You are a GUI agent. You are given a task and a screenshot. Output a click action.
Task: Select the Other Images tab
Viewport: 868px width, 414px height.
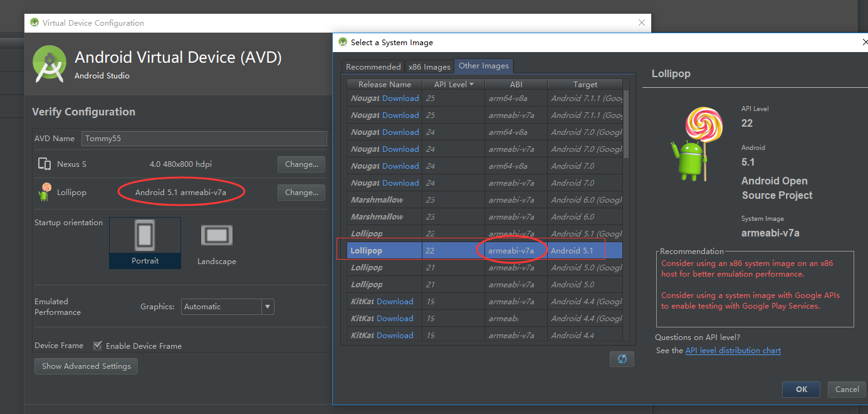[x=483, y=66]
